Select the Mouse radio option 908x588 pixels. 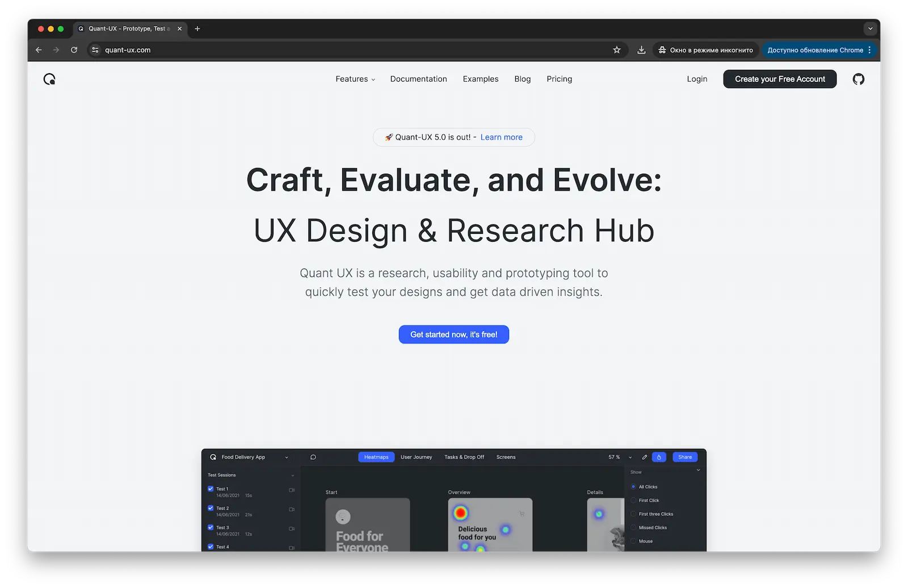pyautogui.click(x=633, y=541)
